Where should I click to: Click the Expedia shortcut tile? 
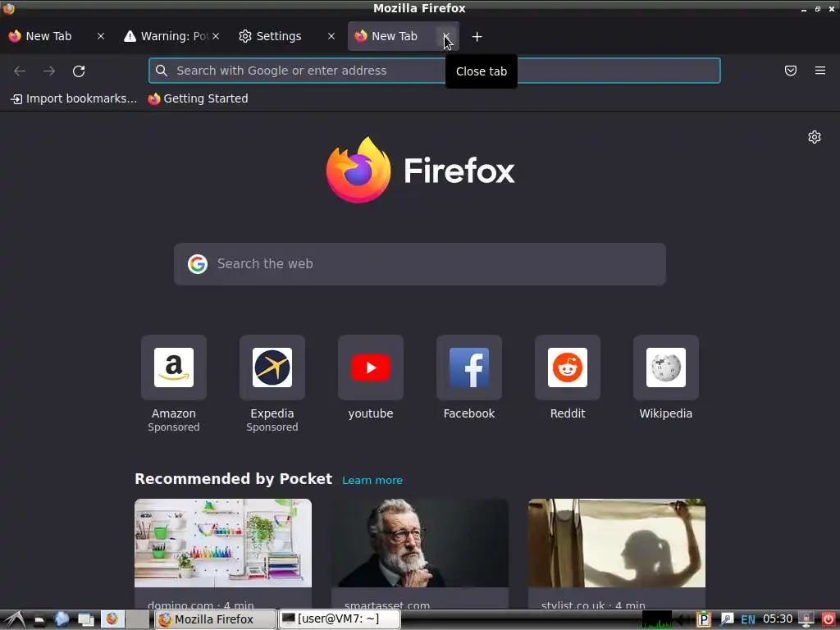[x=272, y=367]
